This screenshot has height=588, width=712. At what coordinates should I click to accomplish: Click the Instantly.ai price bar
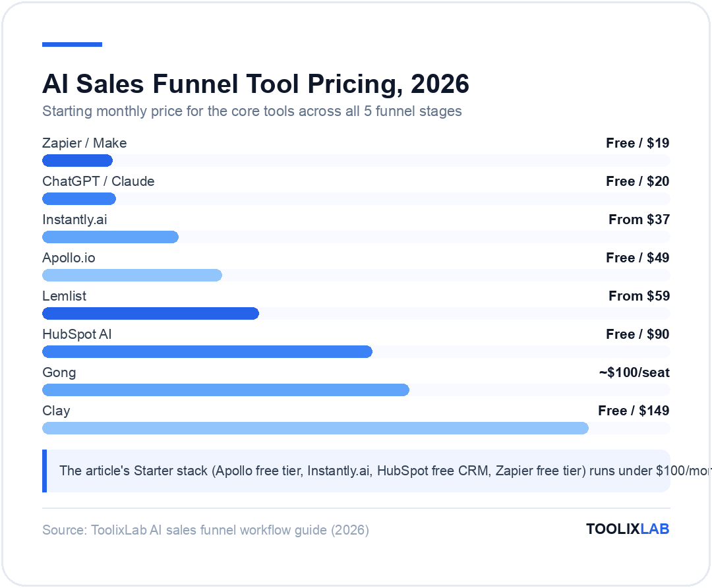coord(110,237)
